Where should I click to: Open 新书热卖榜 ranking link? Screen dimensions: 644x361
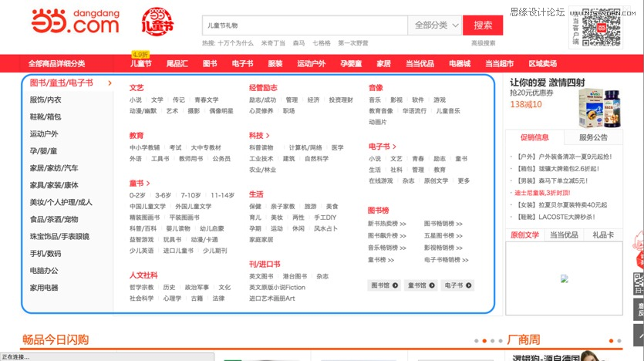point(387,224)
